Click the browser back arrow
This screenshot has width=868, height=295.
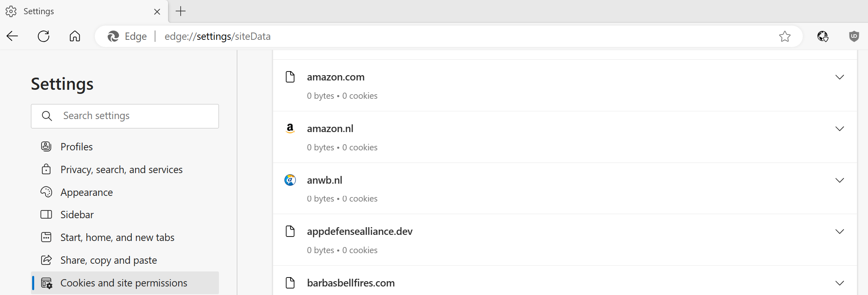click(13, 36)
